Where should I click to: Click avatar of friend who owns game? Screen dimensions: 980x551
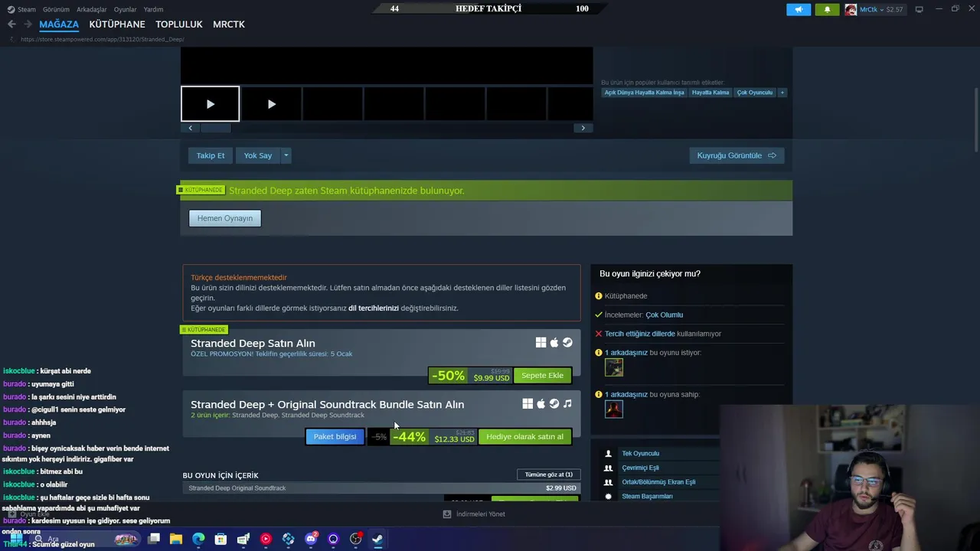coord(614,409)
